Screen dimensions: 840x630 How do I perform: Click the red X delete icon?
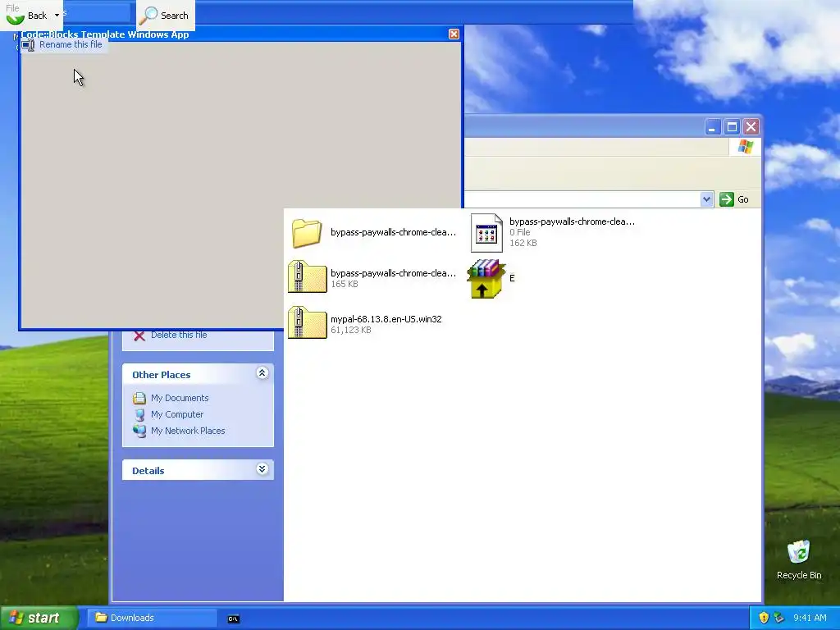point(139,336)
